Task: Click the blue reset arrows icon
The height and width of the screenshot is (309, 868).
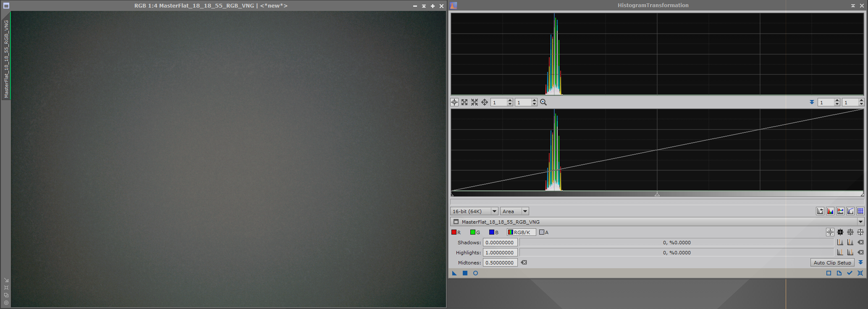Action: pyautogui.click(x=860, y=273)
